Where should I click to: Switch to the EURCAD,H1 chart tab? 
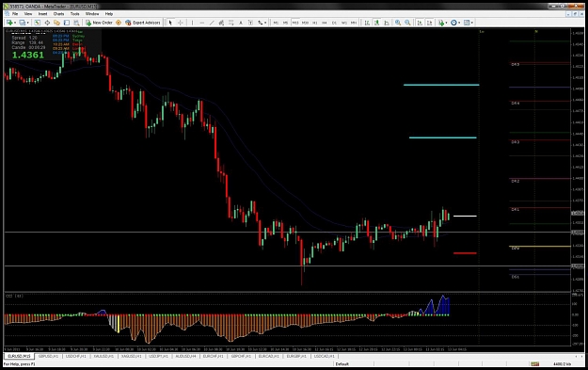point(268,356)
